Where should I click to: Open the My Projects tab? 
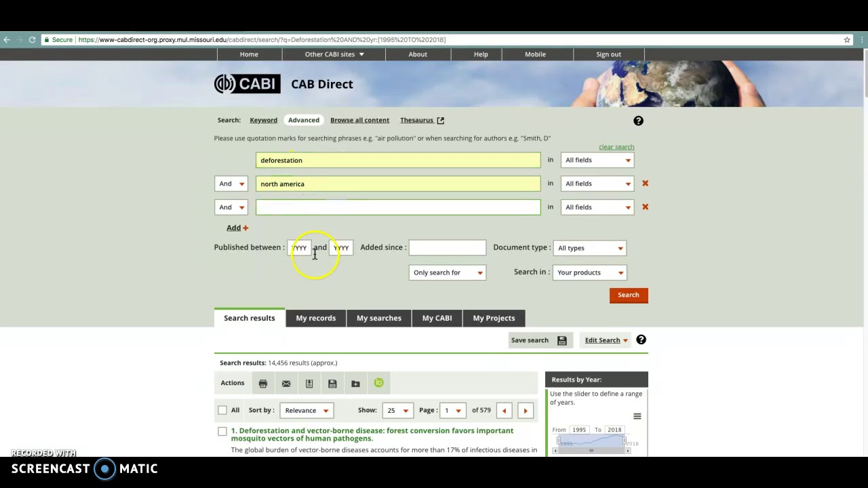494,318
